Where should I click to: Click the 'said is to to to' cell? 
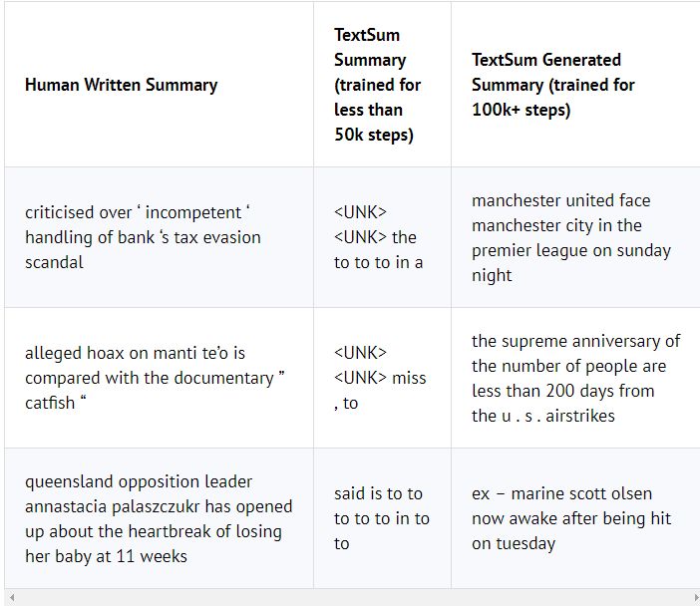point(381,518)
